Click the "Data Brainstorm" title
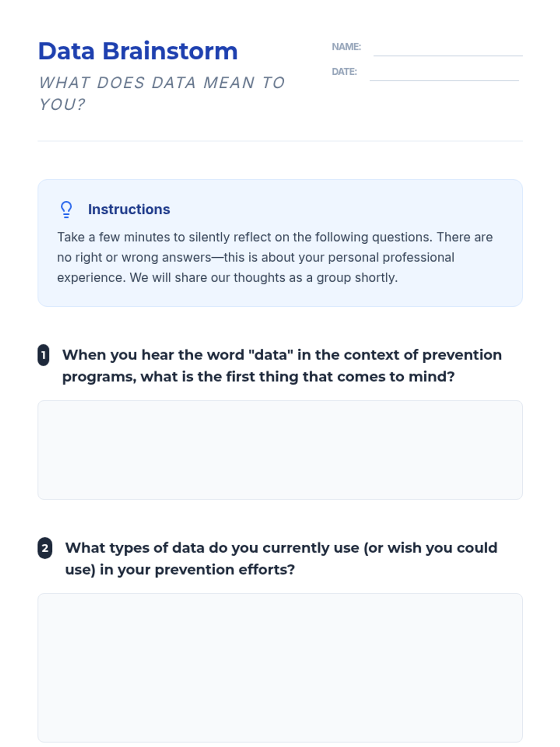The width and height of the screenshot is (560, 747). (x=138, y=51)
